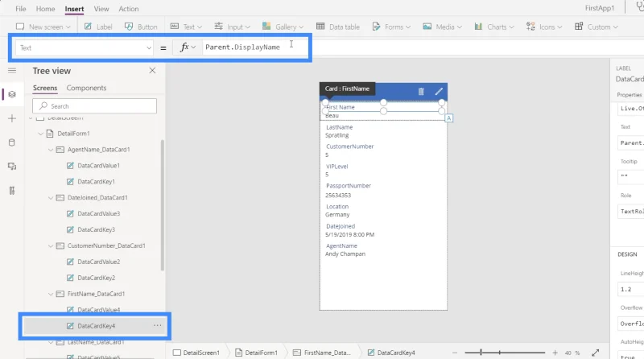The height and width of the screenshot is (359, 644).
Task: Open the Input controls dropdown
Action: click(232, 27)
